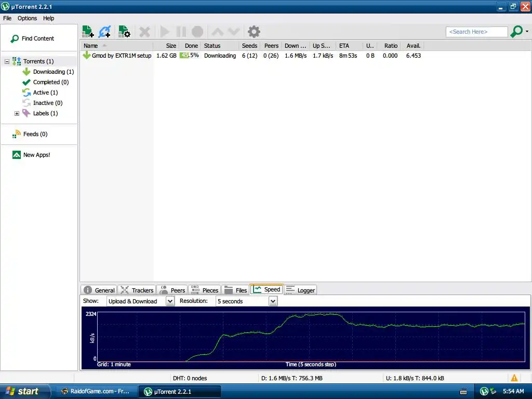Click the Pause torrent icon
The image size is (532, 399).
point(181,32)
